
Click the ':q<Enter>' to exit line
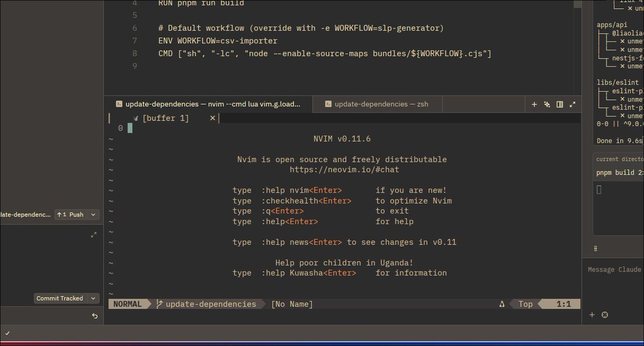coord(320,211)
